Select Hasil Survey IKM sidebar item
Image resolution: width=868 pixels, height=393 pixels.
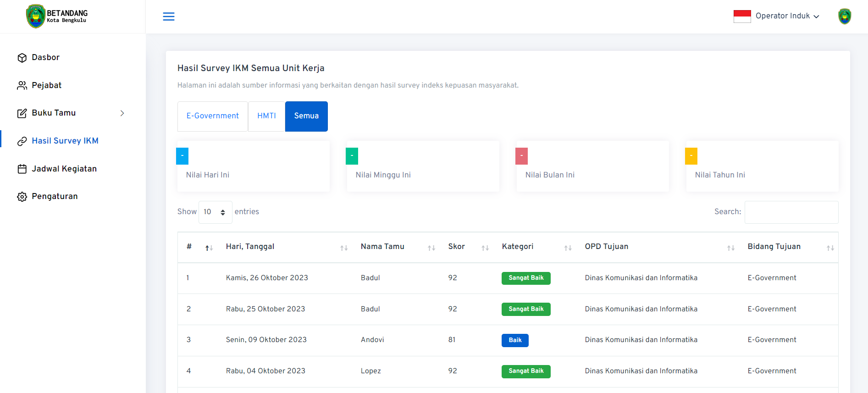[65, 141]
